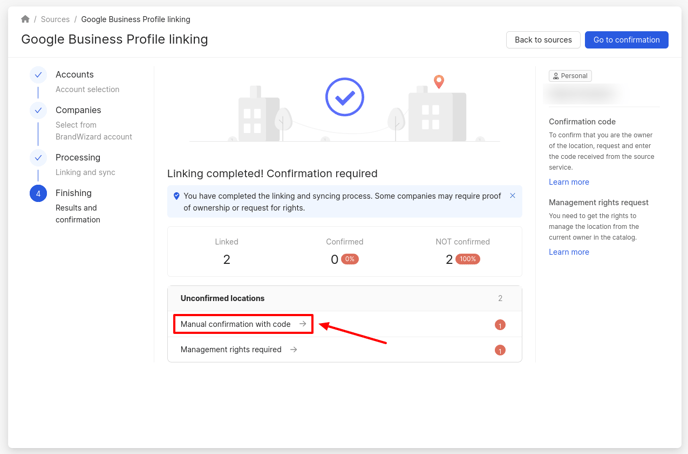This screenshot has width=688, height=454.
Task: Click arrow next to Management rights required
Action: coord(294,349)
